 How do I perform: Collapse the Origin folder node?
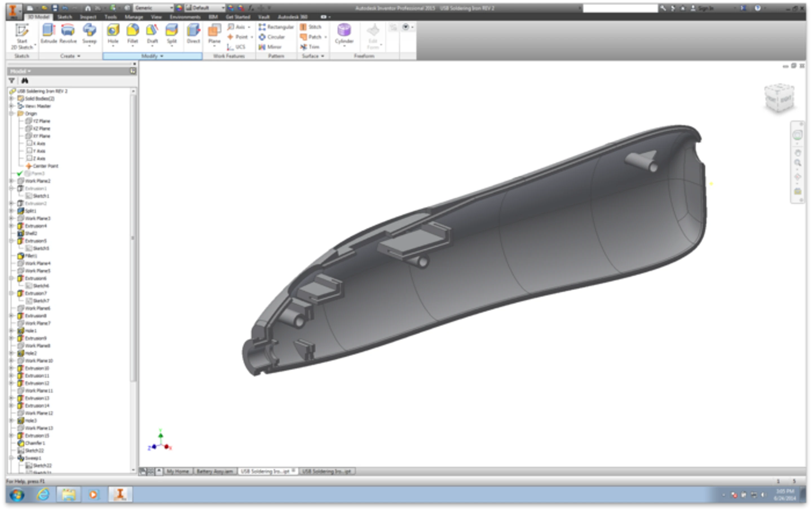coord(12,114)
